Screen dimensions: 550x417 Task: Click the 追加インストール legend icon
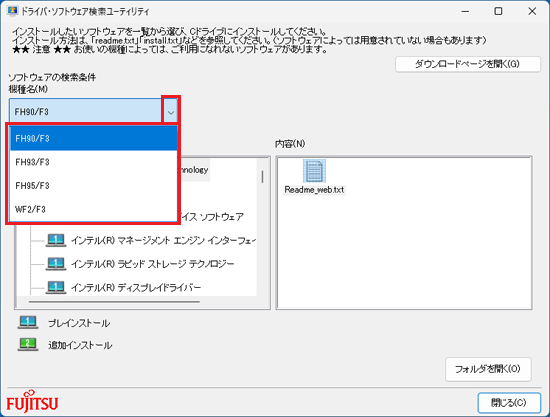coord(28,344)
